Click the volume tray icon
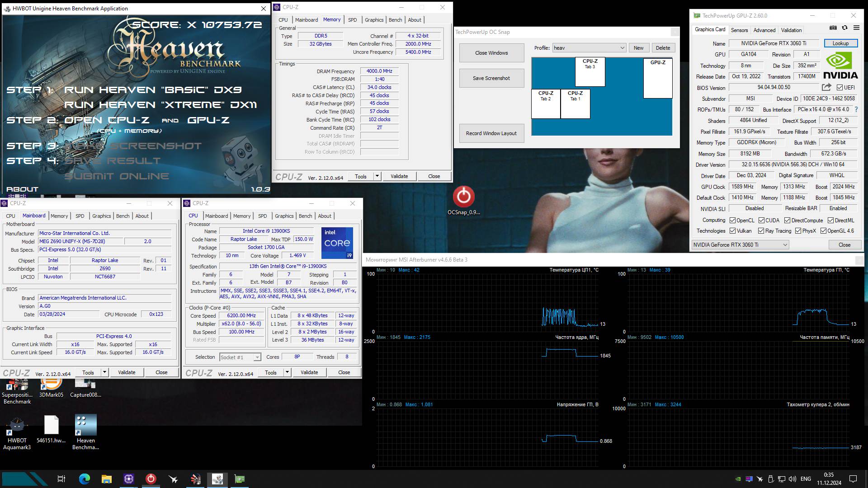Viewport: 868px width, 488px height. 792,479
